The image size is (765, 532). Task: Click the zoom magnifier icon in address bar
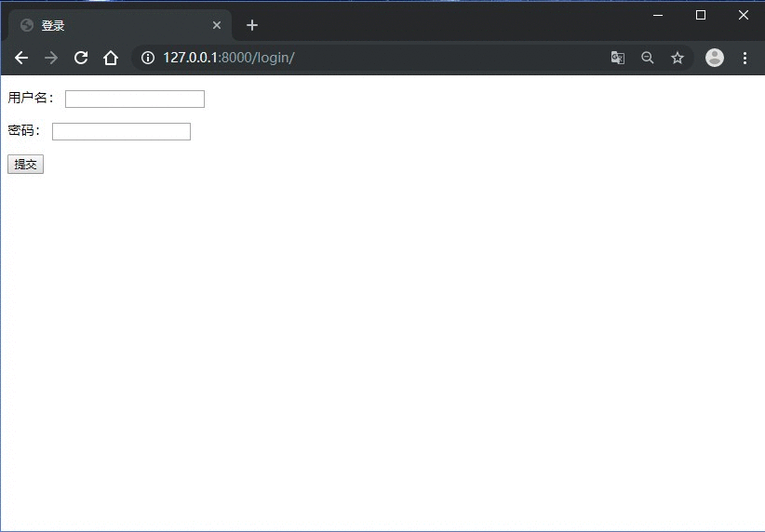(648, 58)
